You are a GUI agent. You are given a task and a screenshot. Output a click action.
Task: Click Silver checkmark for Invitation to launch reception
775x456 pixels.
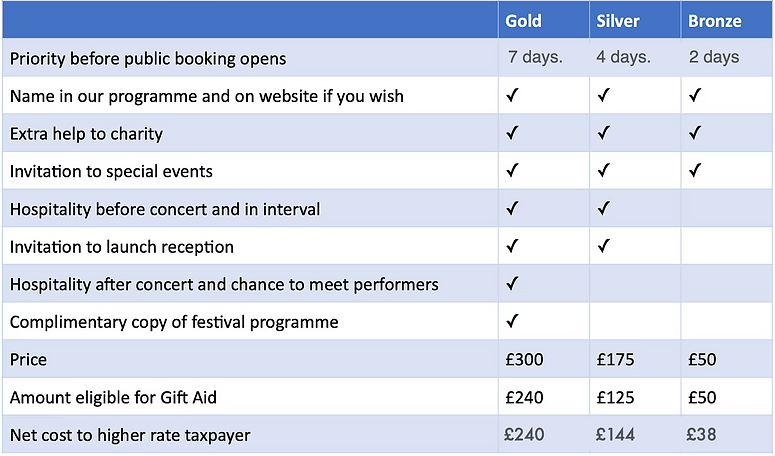coord(602,246)
